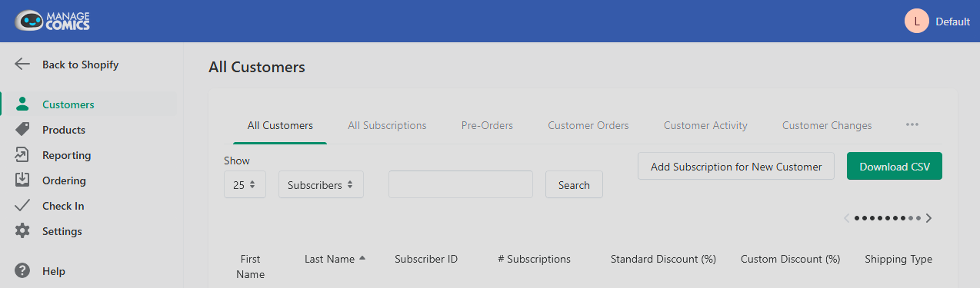This screenshot has height=288, width=980.
Task: Go to next page with right chevron
Action: click(929, 218)
